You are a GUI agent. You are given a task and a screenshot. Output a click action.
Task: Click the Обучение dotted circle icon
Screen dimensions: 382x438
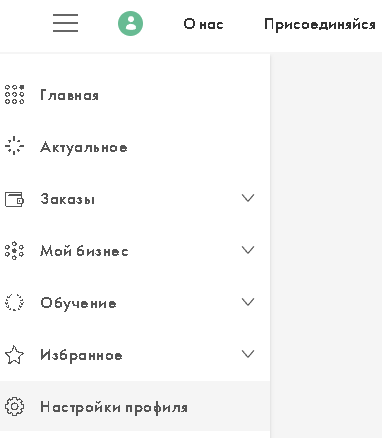[x=14, y=302]
